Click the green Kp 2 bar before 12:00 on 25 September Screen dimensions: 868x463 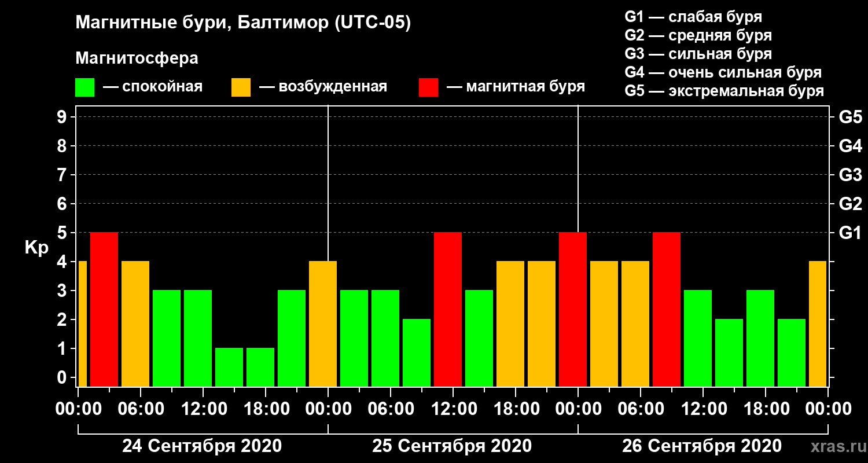point(417,352)
